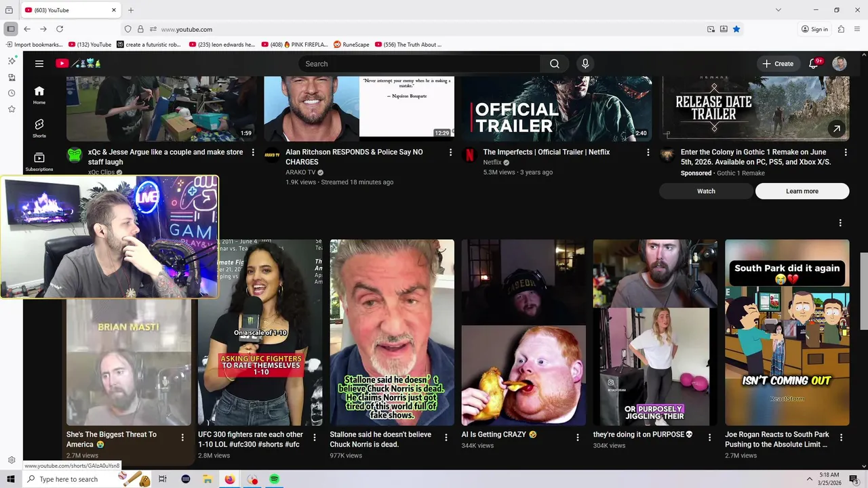Click the Netflix channel avatar
This screenshot has width=868, height=488.
tap(469, 155)
